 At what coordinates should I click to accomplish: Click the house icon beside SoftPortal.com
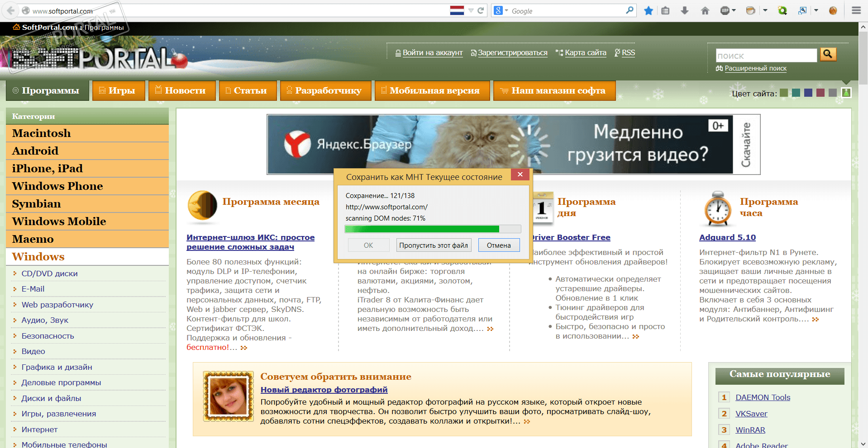(16, 27)
